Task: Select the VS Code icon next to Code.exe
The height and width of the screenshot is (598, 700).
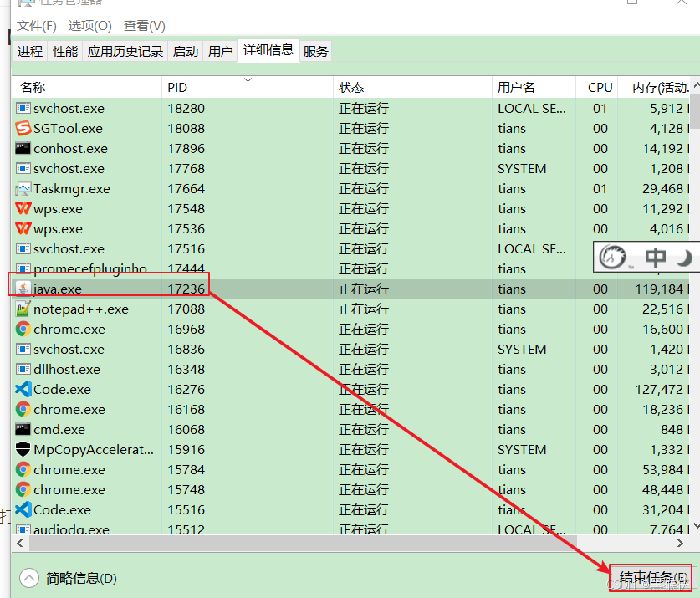Action: click(x=21, y=389)
